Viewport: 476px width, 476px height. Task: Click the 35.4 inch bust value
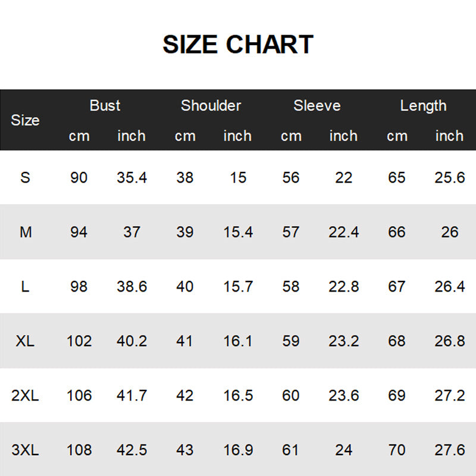point(131,177)
